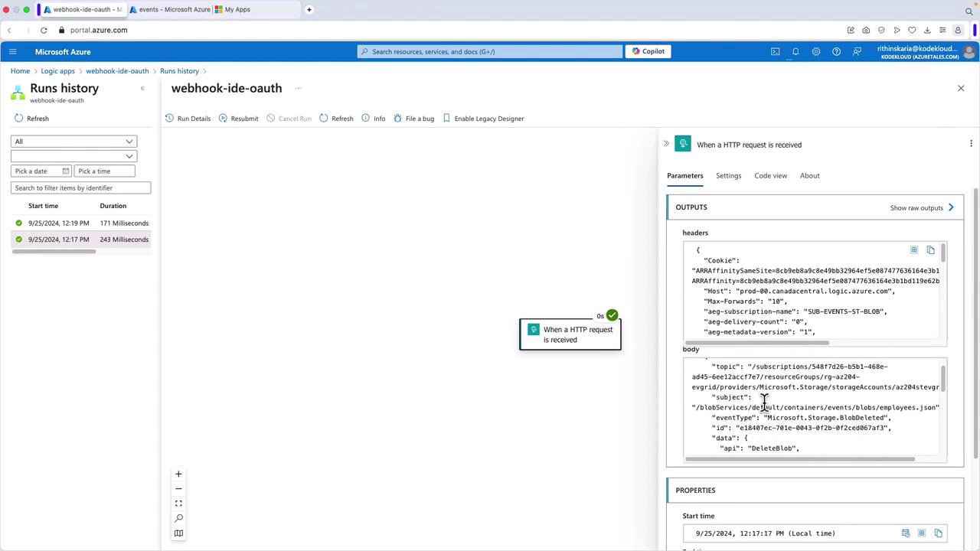Click the Microsoft Azure home title
Image resolution: width=980 pixels, height=551 pixels.
(x=63, y=52)
